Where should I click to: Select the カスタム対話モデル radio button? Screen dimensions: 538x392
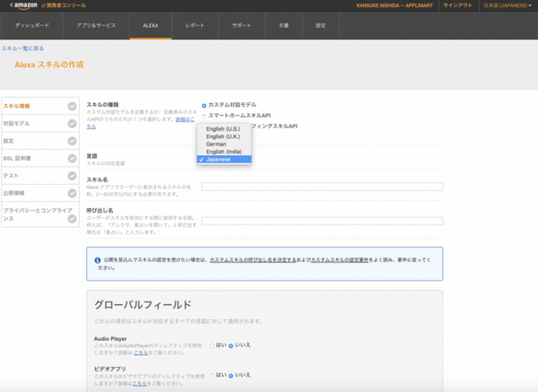(x=204, y=105)
